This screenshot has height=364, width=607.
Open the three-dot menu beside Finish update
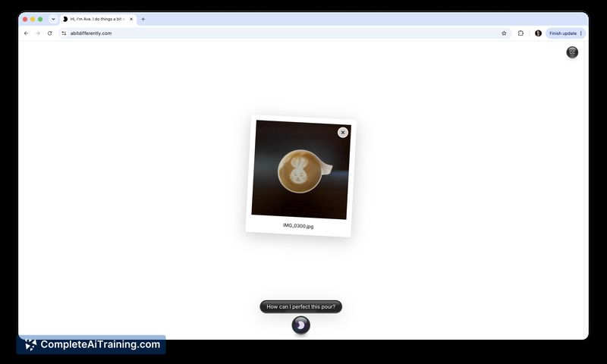pyautogui.click(x=581, y=33)
